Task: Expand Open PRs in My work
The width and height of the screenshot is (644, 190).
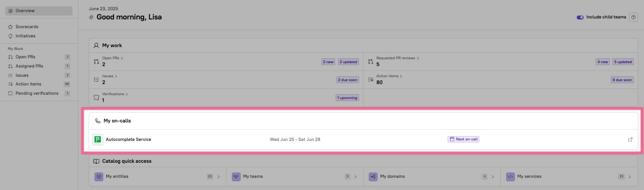Action: tap(113, 58)
